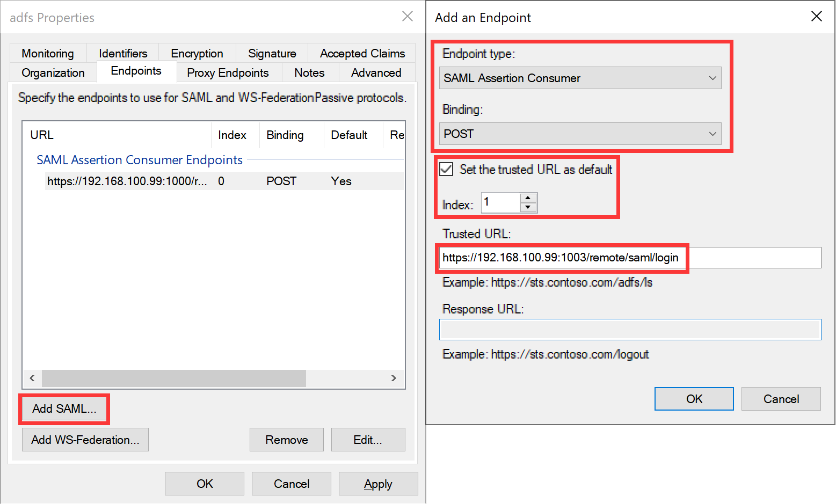This screenshot has height=504, width=836.
Task: Go to the Advanced tab
Action: point(376,72)
